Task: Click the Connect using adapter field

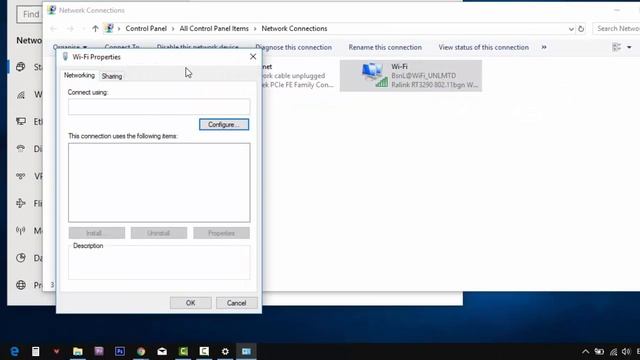Action: pyautogui.click(x=159, y=107)
